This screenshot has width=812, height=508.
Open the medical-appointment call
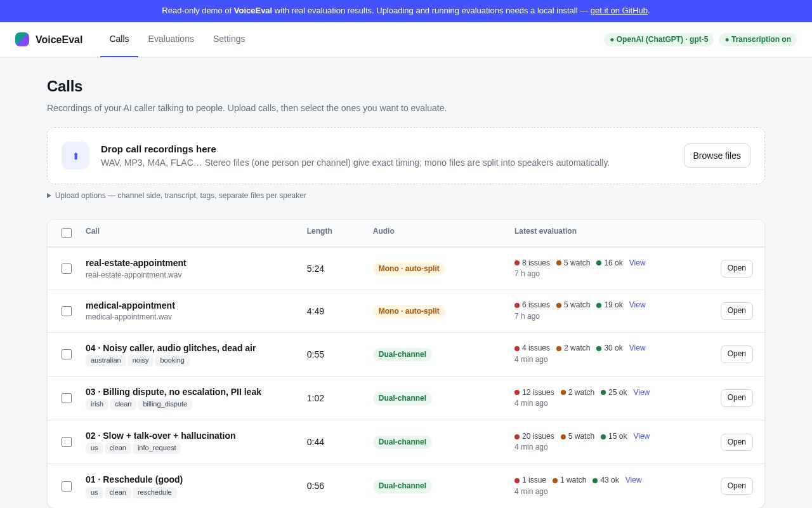737,311
